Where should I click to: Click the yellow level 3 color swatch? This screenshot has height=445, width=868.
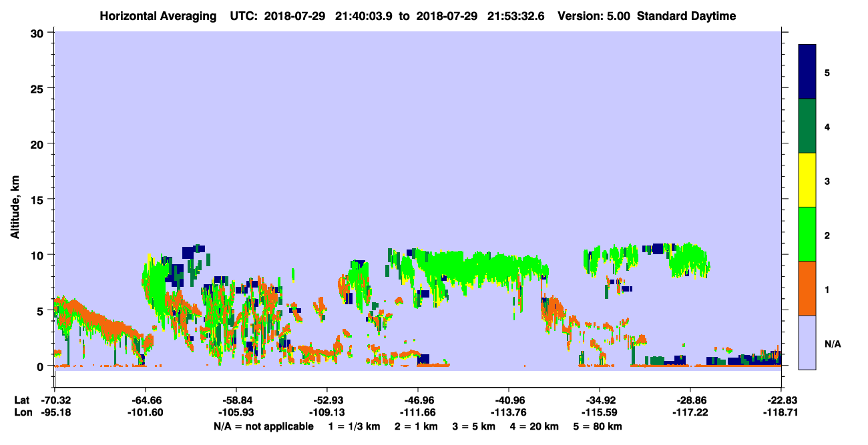[x=808, y=180]
